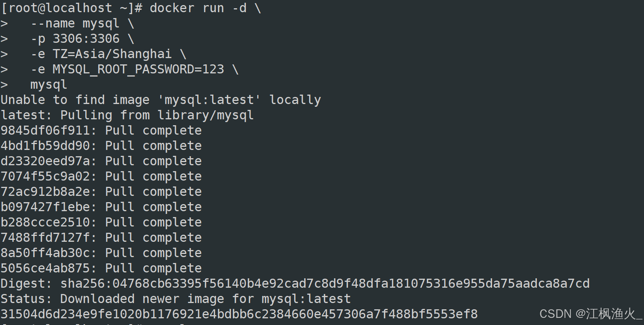Click the root@localhost shell prompt
Screen dimensions: 644x325
(72, 8)
